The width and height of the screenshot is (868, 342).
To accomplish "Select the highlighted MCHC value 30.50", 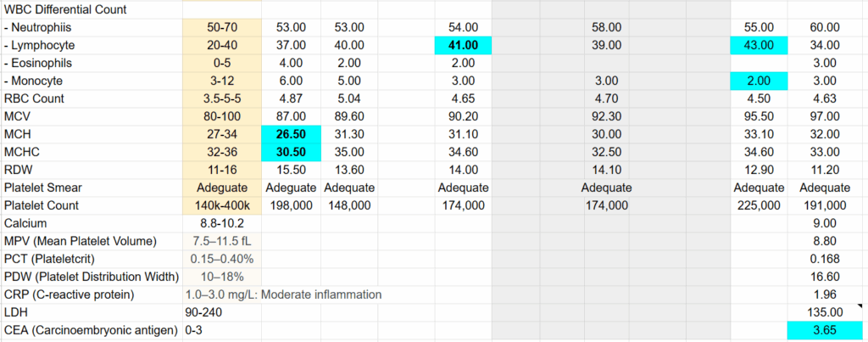I will (x=292, y=152).
